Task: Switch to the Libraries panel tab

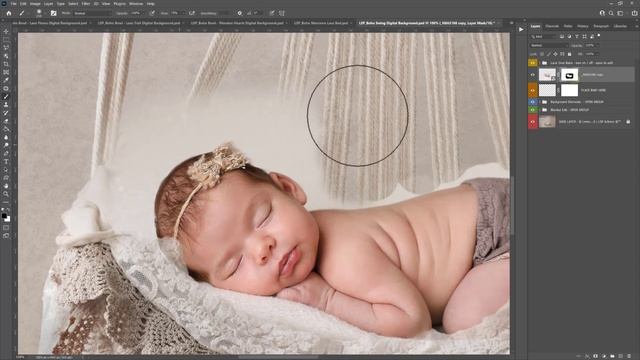Action: pos(620,26)
